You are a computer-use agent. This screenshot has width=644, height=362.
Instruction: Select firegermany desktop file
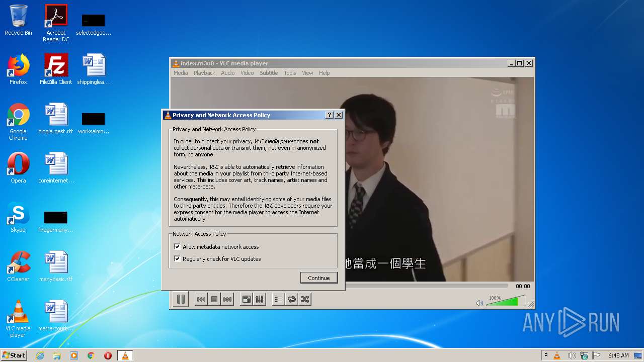tap(56, 221)
